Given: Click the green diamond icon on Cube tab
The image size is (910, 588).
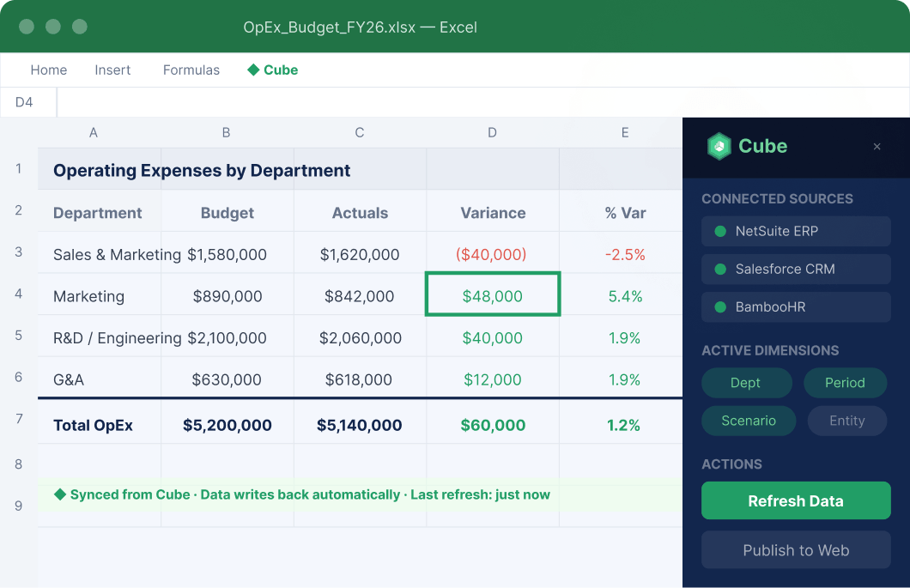Looking at the screenshot, I should point(253,70).
